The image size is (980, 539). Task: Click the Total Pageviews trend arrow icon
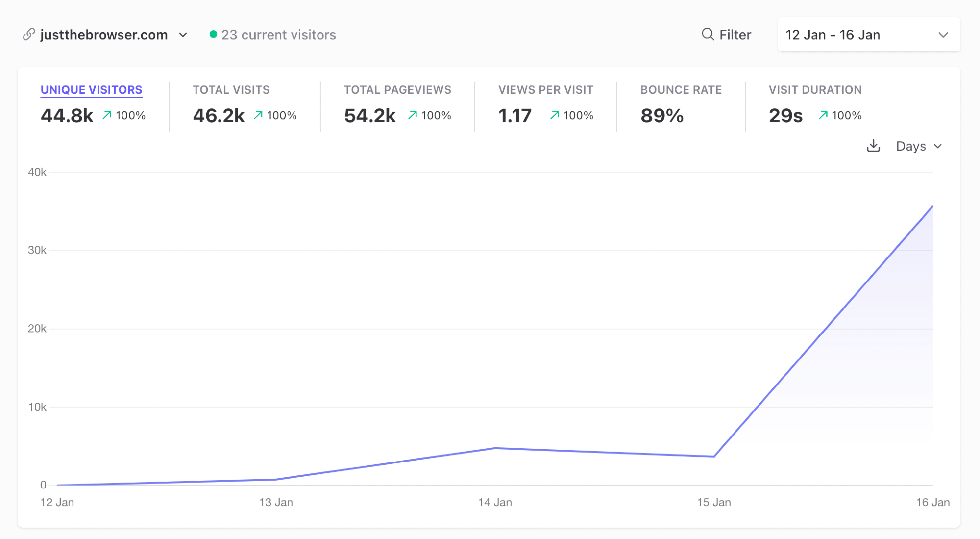(x=413, y=115)
